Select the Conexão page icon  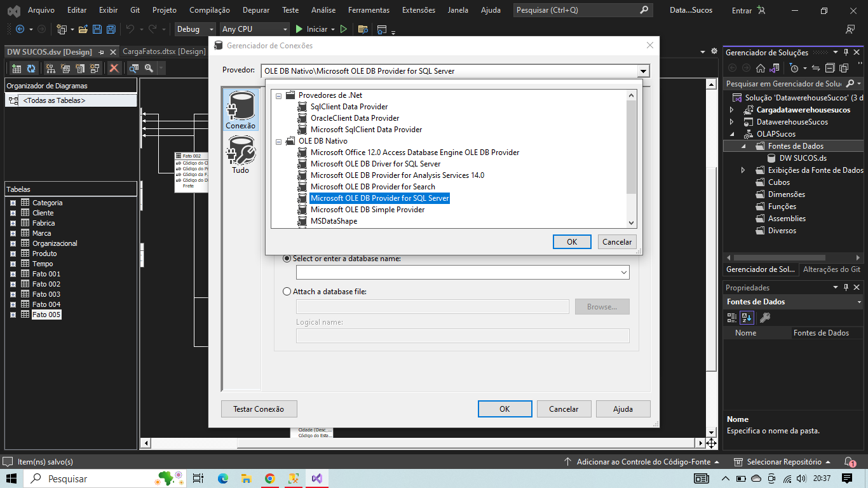tap(241, 110)
